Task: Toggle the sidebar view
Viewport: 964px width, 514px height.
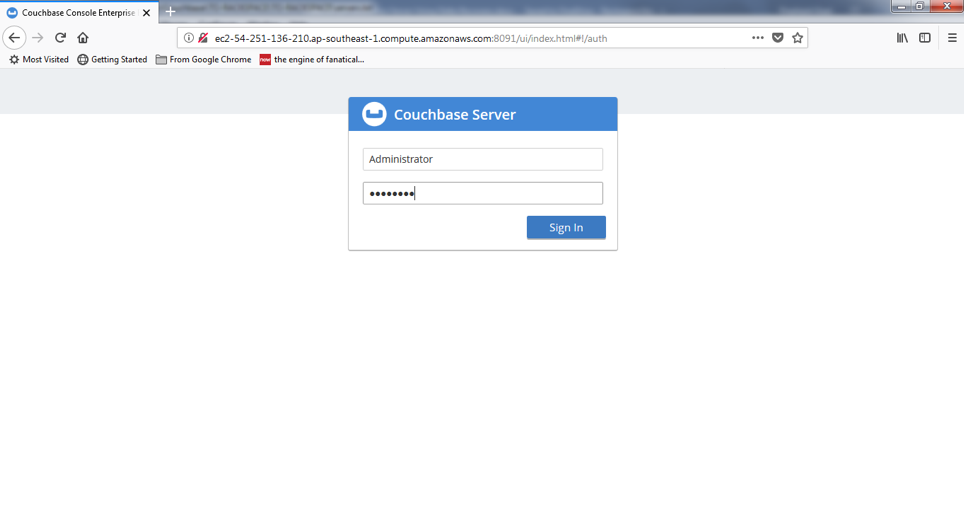Action: pyautogui.click(x=925, y=38)
